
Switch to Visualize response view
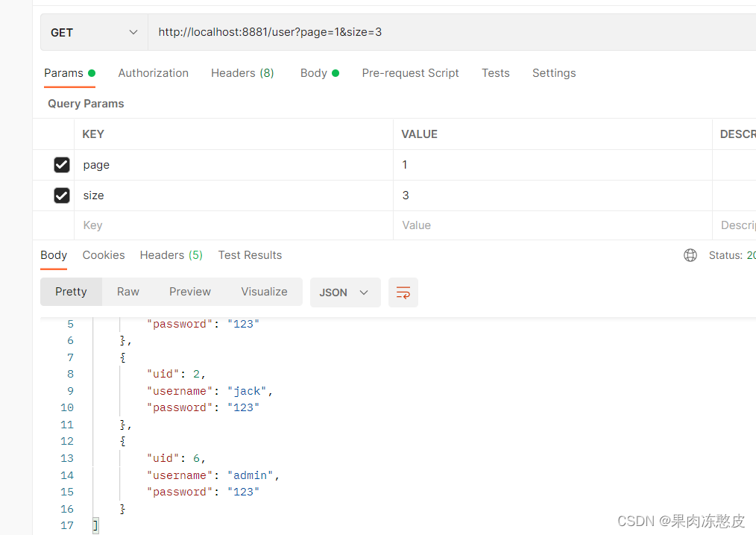point(264,292)
